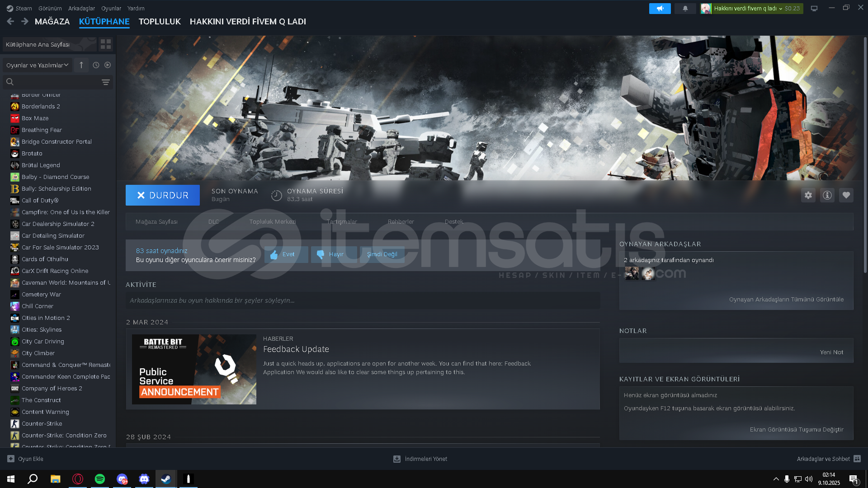Open game settings gear icon
This screenshot has width=868, height=488.
[808, 195]
